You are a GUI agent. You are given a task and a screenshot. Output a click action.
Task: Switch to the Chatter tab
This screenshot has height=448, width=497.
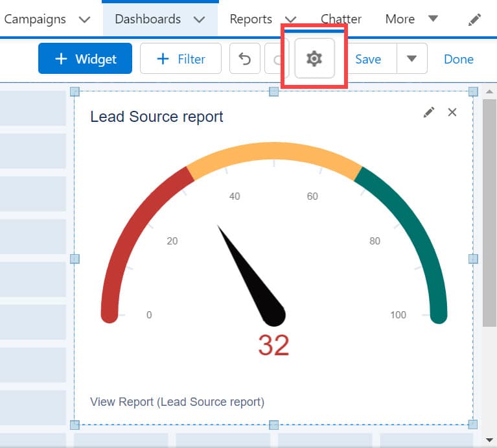point(341,19)
